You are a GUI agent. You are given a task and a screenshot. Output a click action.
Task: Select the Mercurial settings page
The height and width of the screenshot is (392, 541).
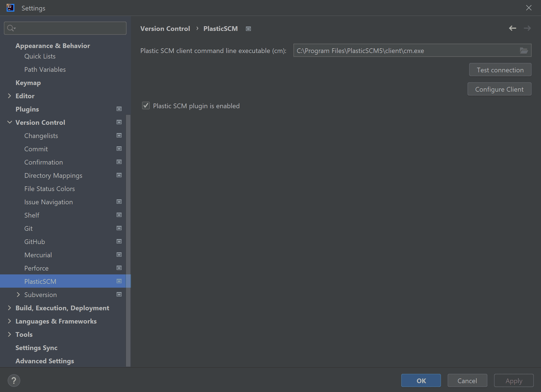tap(38, 255)
